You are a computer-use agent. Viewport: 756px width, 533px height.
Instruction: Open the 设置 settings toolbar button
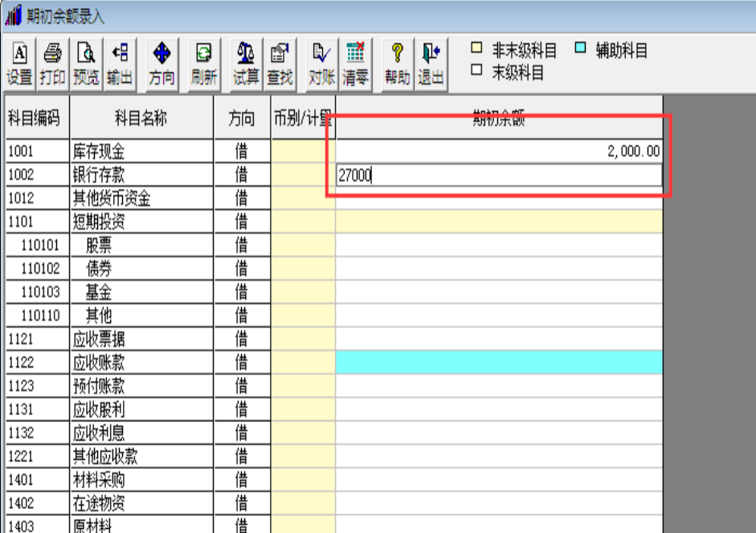[19, 64]
